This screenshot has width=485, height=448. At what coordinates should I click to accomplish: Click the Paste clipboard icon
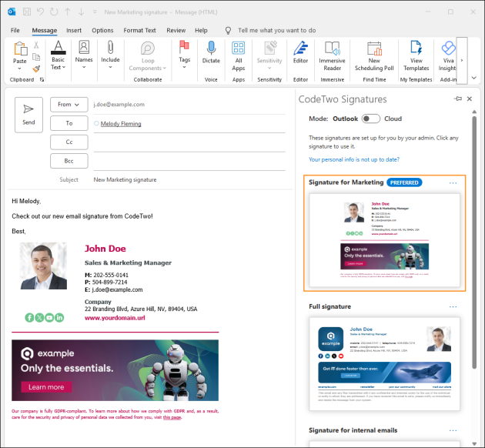21,48
